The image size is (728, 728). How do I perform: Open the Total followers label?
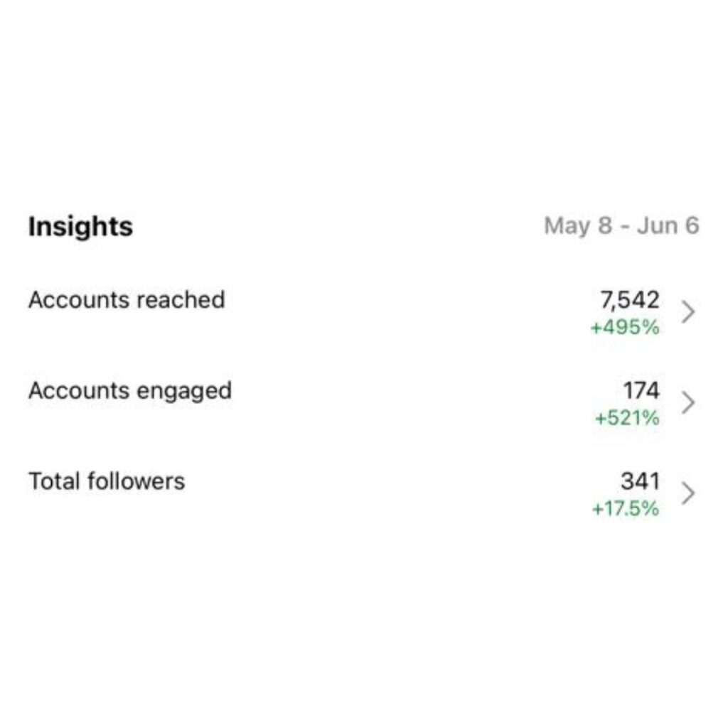click(x=107, y=481)
